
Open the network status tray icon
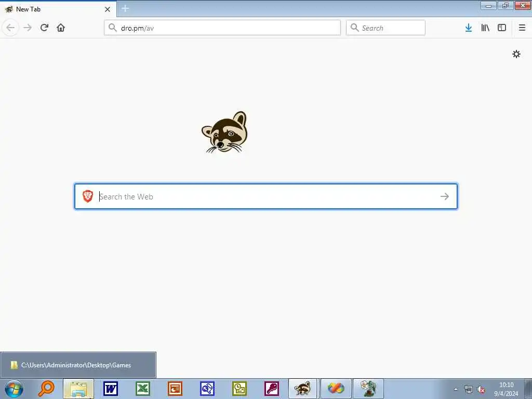[x=469, y=390]
